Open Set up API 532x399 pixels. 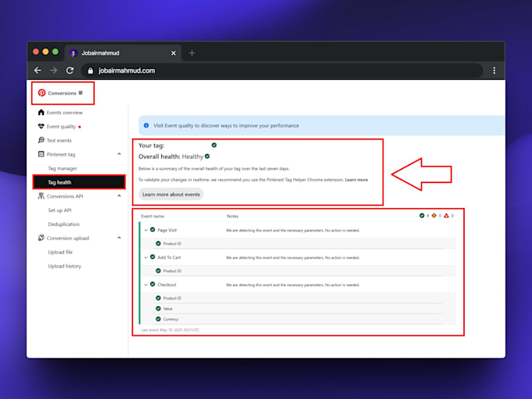59,210
